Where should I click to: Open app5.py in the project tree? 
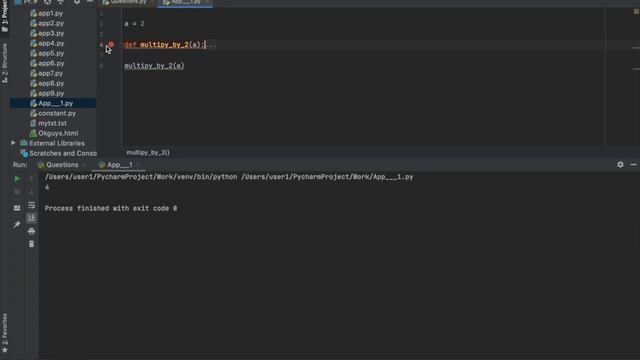point(47,53)
